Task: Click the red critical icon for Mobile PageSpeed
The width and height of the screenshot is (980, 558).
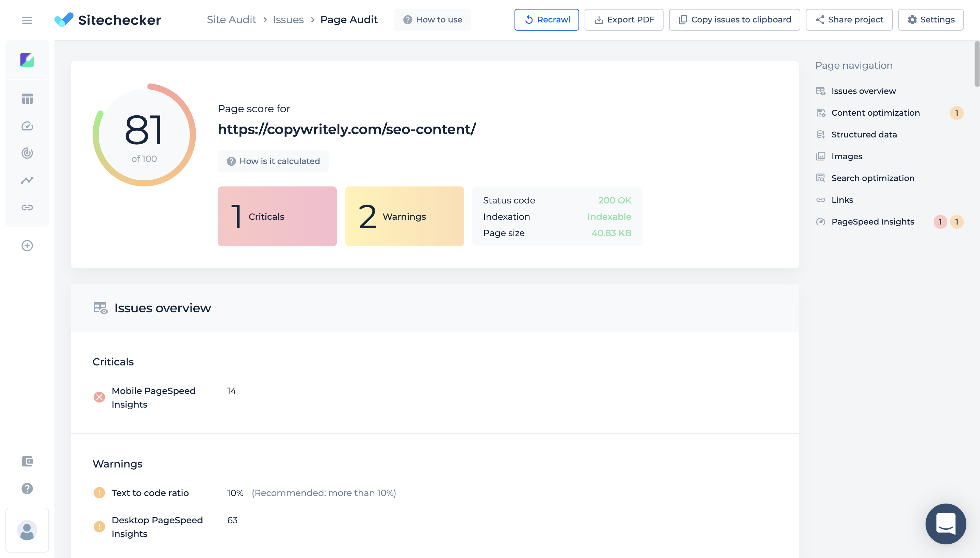Action: tap(99, 397)
